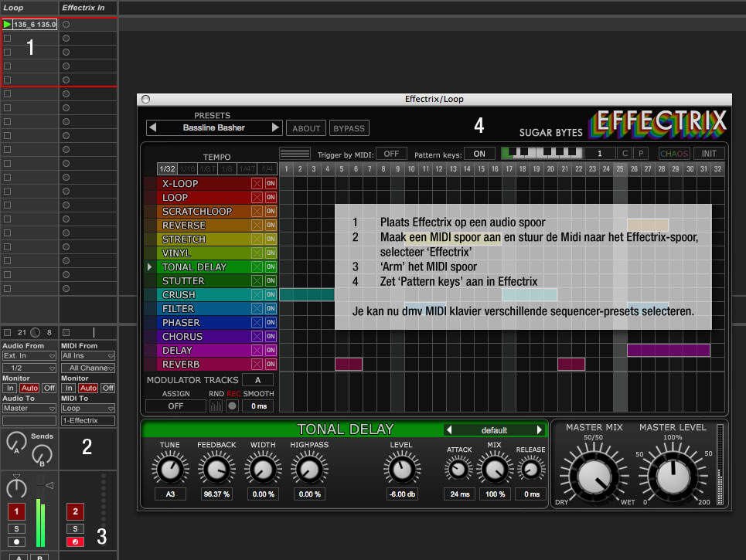The height and width of the screenshot is (560, 746).
Task: Arm the MIDI track 2 record button
Action: pos(75,542)
